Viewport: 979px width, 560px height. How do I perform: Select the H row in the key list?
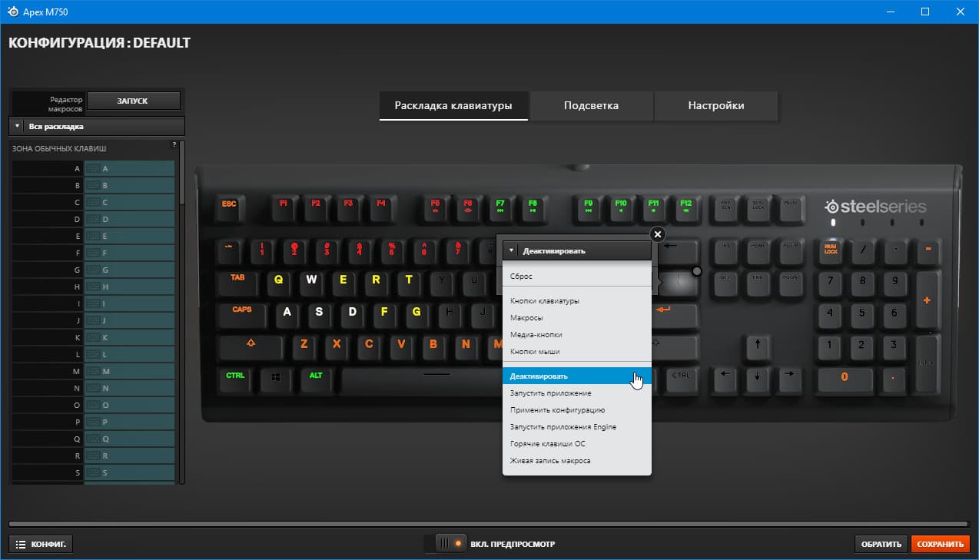coord(93,287)
